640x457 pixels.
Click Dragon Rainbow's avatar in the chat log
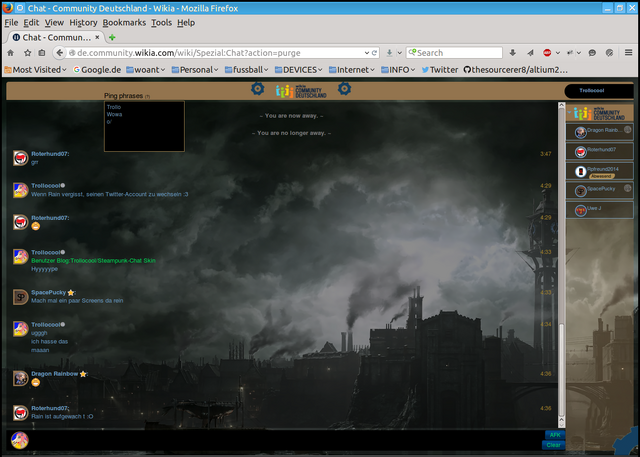point(20,378)
